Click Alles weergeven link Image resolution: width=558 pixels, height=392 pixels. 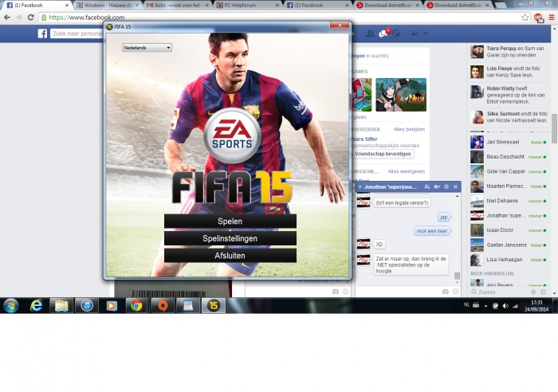[406, 171]
